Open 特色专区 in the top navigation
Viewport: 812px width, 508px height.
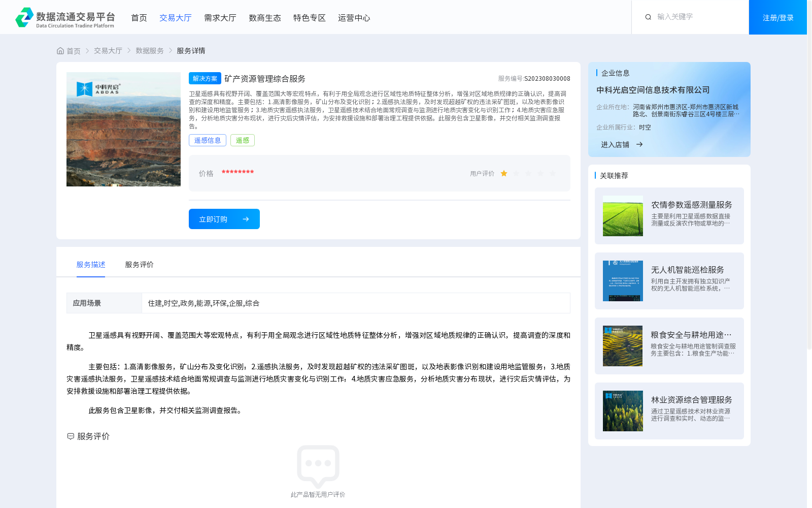pos(310,18)
